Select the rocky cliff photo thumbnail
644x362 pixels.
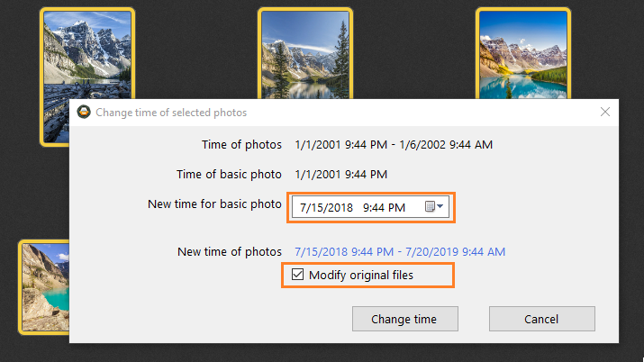coord(44,287)
